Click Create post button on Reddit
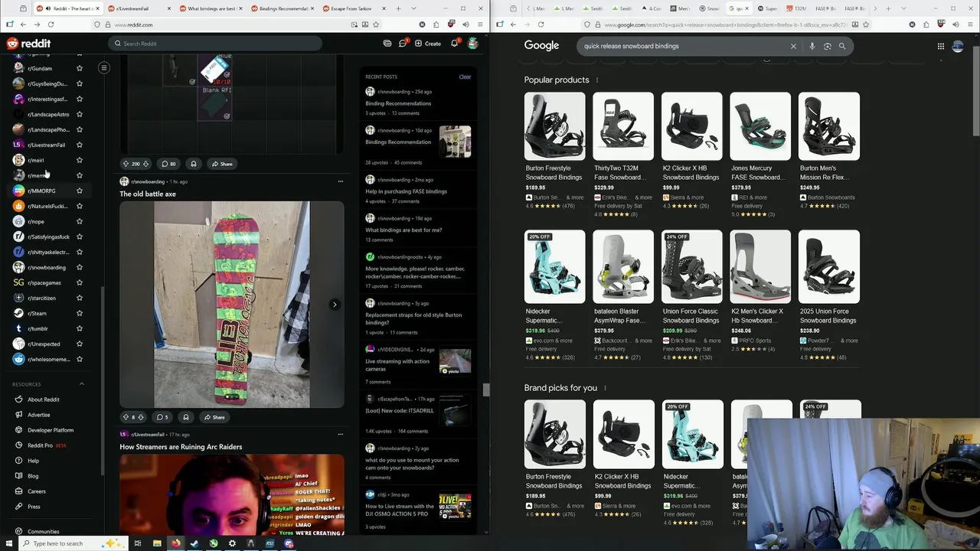This screenshot has width=980, height=551. click(x=428, y=44)
